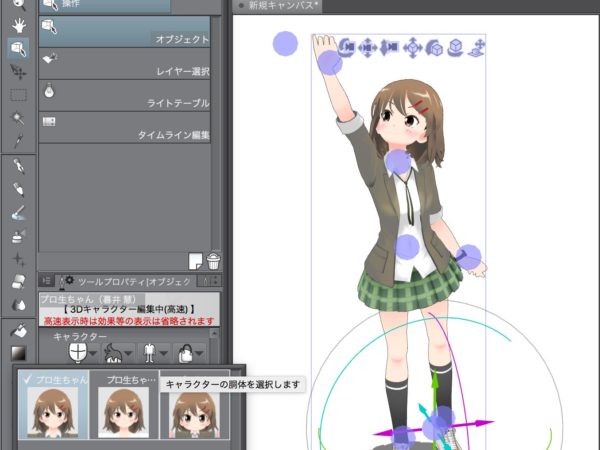
Task: Select the Operation object tool in toolbar
Action: [x=18, y=49]
